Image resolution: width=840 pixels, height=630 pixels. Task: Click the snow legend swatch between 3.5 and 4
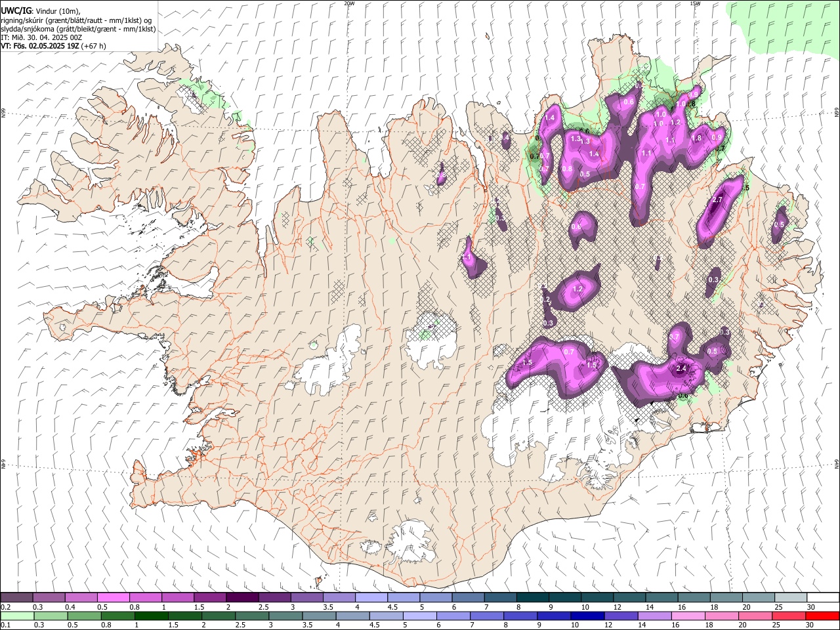339,598
